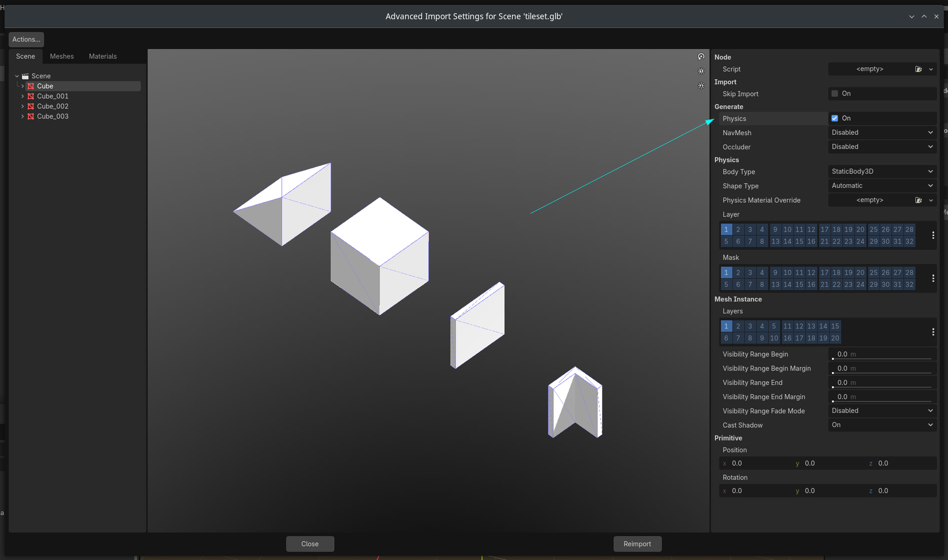Viewport: 948px width, 560px height.
Task: Switch to the Meshes tab
Action: tap(62, 56)
